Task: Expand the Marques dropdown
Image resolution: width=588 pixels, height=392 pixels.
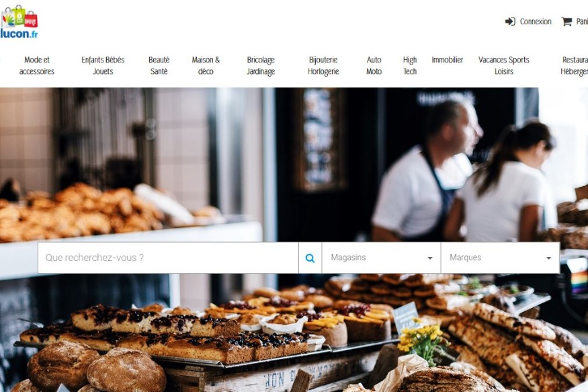Action: [x=500, y=258]
